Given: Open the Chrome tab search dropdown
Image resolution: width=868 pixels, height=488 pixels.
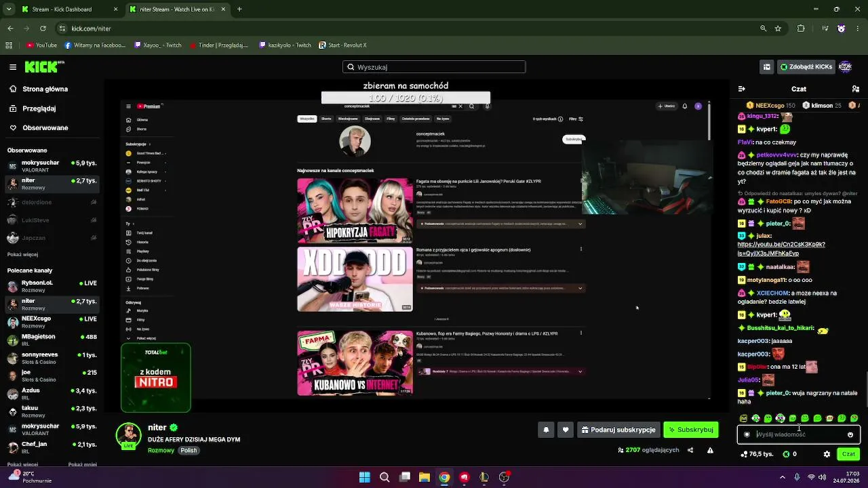Looking at the screenshot, I should coord(9,9).
